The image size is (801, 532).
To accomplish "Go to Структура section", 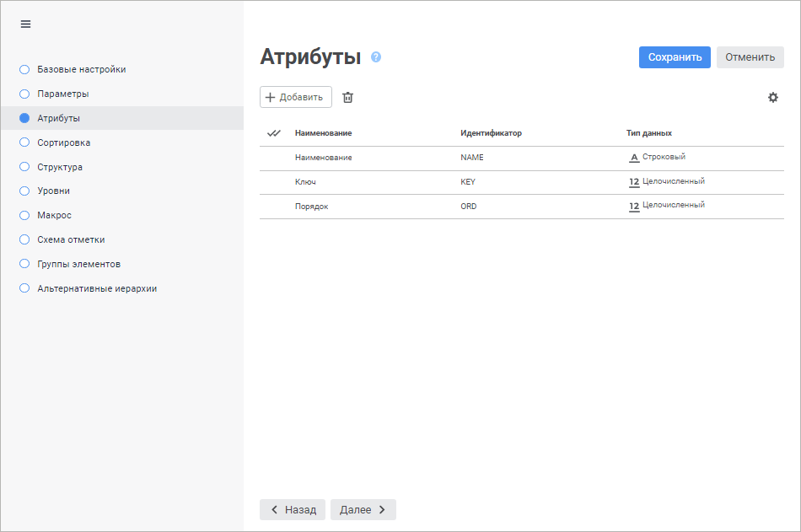I will click(x=59, y=167).
